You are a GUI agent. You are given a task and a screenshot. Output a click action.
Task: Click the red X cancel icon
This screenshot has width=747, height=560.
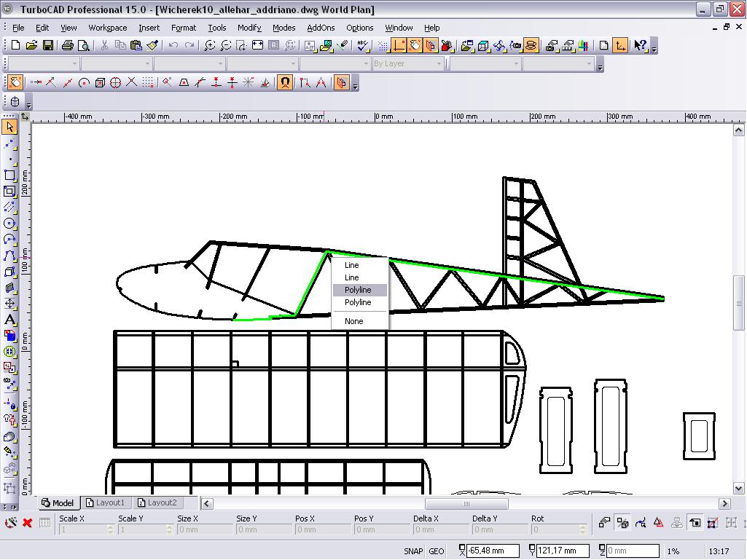[x=28, y=522]
